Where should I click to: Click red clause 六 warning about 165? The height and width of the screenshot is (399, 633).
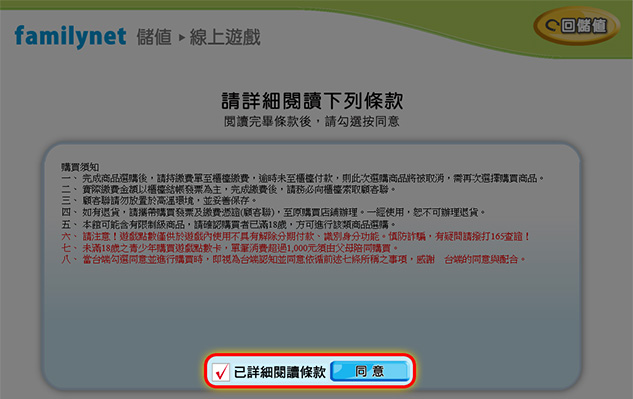pyautogui.click(x=296, y=236)
